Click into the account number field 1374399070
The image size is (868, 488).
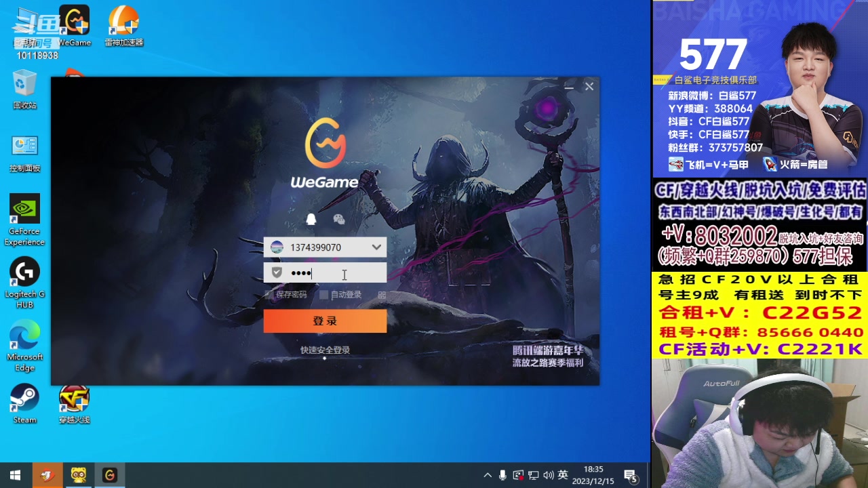click(x=325, y=247)
